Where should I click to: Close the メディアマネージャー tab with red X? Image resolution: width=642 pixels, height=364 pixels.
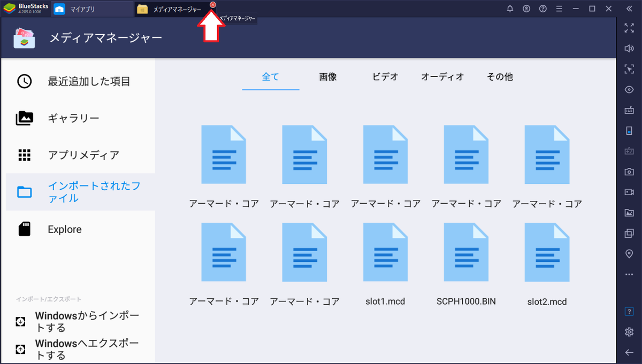[x=213, y=5]
